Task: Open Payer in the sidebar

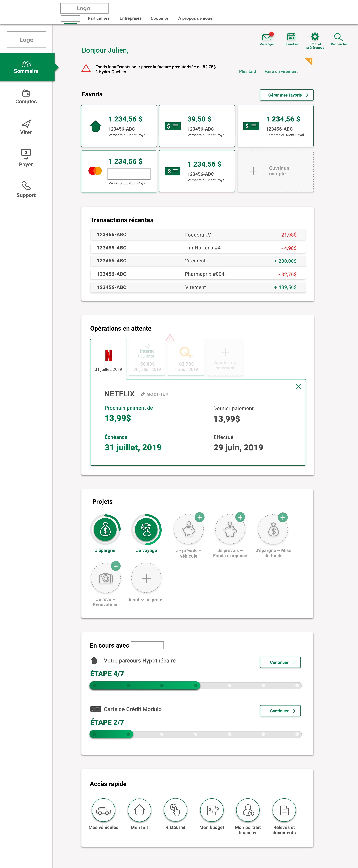Action: pyautogui.click(x=26, y=158)
